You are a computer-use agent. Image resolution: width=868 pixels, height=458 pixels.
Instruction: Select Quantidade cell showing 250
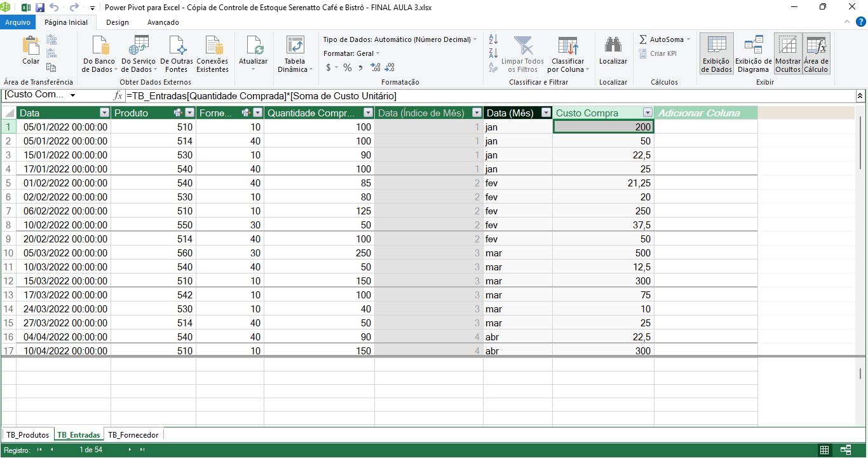point(319,253)
